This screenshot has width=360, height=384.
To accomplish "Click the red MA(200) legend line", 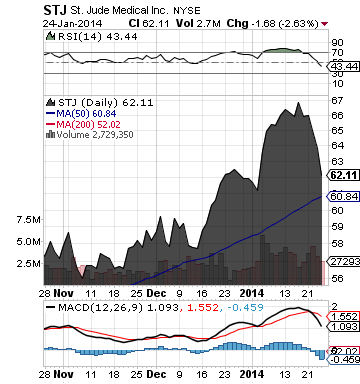I will tap(50, 124).
